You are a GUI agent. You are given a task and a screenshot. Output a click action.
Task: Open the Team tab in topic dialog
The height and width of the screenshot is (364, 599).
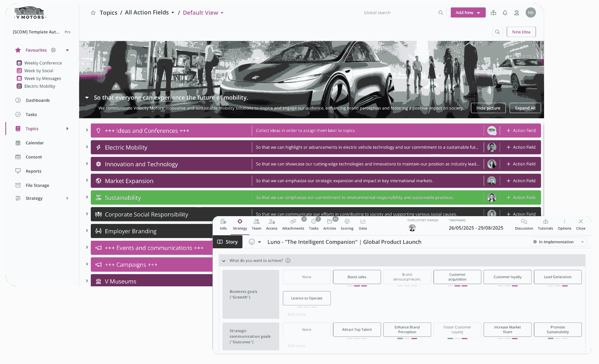[x=256, y=222]
